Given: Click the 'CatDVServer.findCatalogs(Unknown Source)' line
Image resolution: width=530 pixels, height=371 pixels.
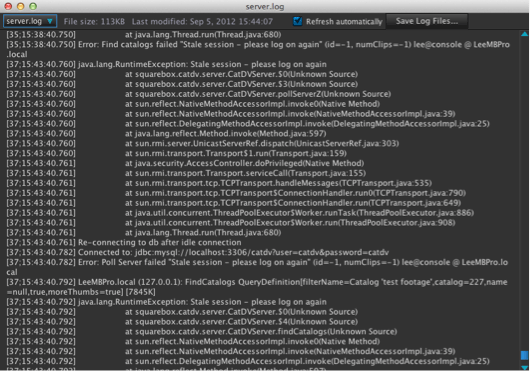Looking at the screenshot, I should coord(202,331).
